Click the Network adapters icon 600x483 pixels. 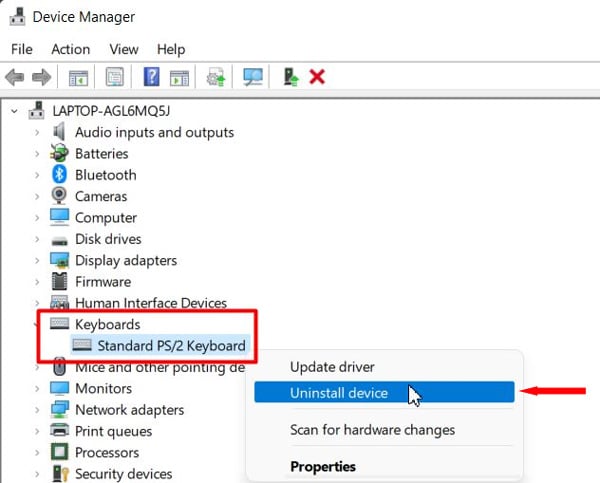pyautogui.click(x=59, y=409)
